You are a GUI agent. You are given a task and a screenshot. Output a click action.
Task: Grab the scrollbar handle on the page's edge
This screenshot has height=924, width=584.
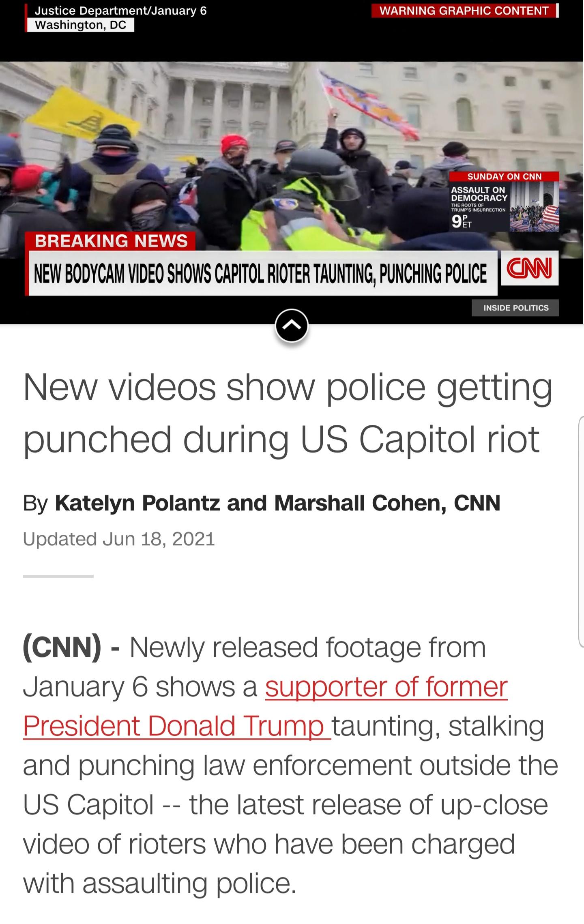pos(581,531)
